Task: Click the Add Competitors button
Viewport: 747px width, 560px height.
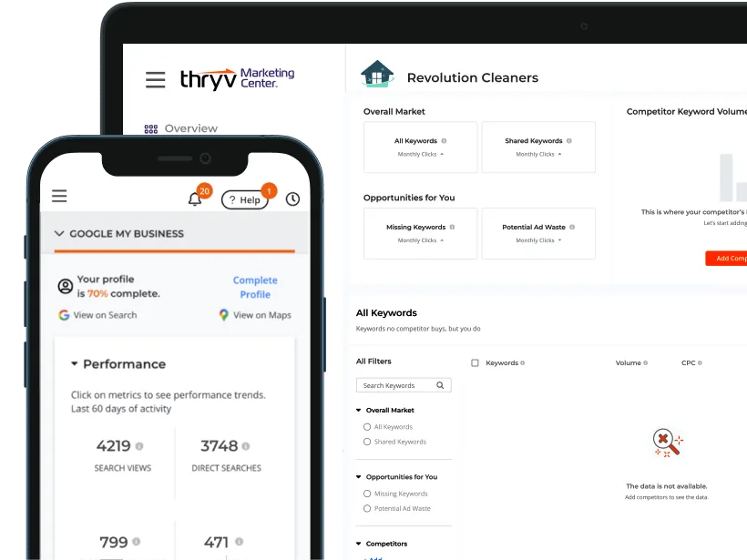Action: 728,258
